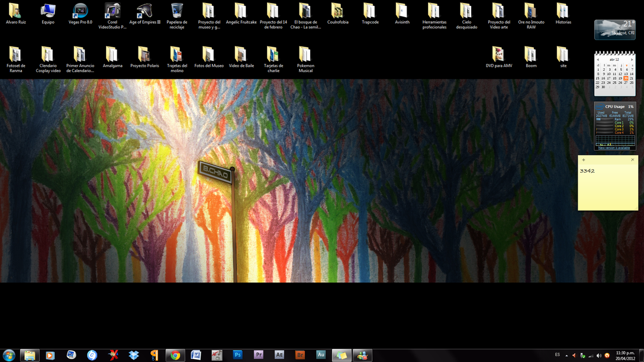Close the sticky note with 3342

pos(633,160)
